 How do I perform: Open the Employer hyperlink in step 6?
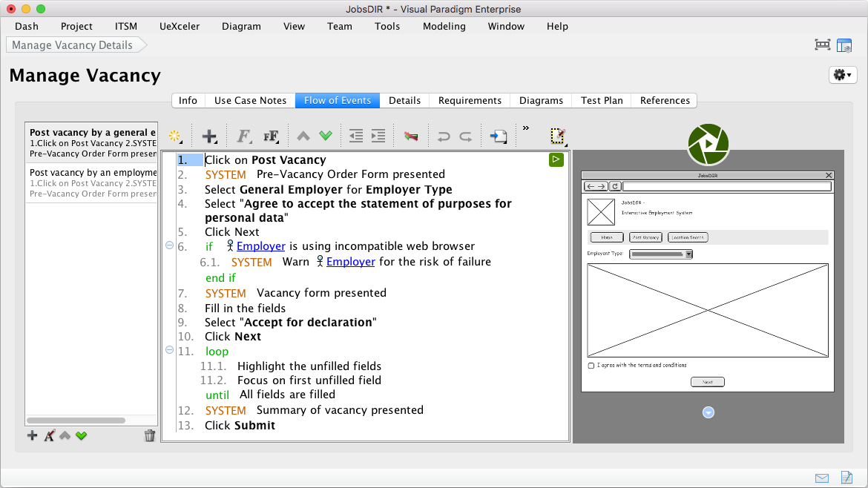pyautogui.click(x=260, y=245)
